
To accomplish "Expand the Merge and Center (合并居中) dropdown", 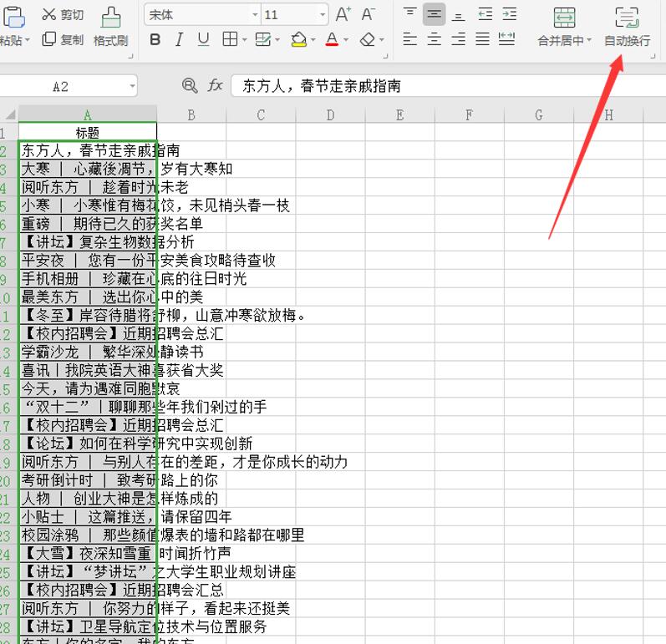I will coord(588,40).
